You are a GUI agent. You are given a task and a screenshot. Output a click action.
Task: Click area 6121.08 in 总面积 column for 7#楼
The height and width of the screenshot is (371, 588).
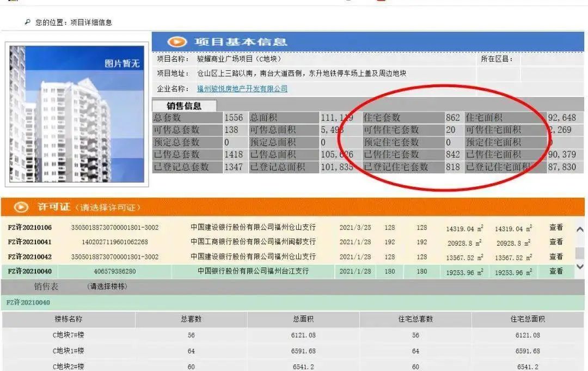click(303, 335)
